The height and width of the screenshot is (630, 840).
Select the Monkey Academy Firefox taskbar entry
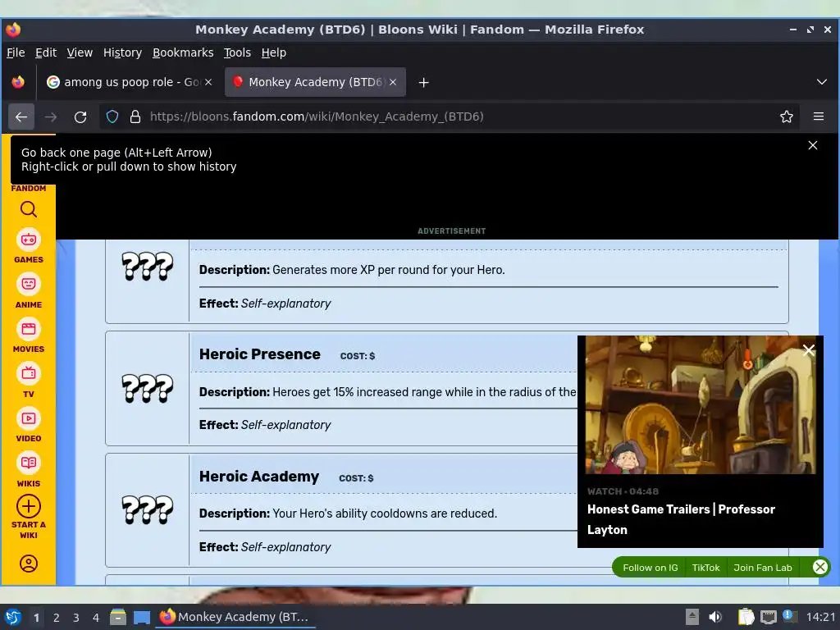point(235,617)
